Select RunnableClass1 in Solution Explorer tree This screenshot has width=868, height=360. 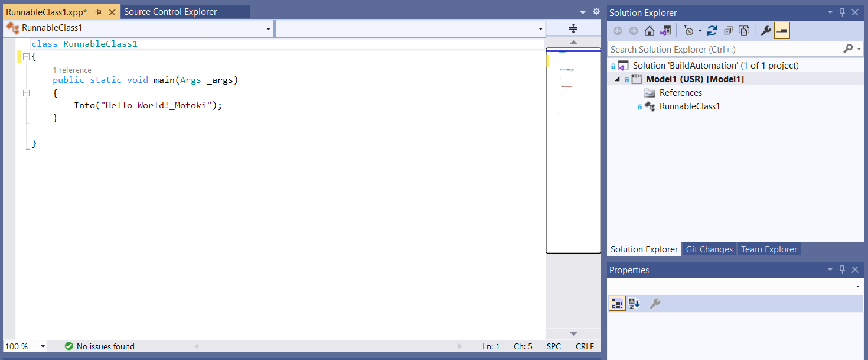pyautogui.click(x=690, y=106)
